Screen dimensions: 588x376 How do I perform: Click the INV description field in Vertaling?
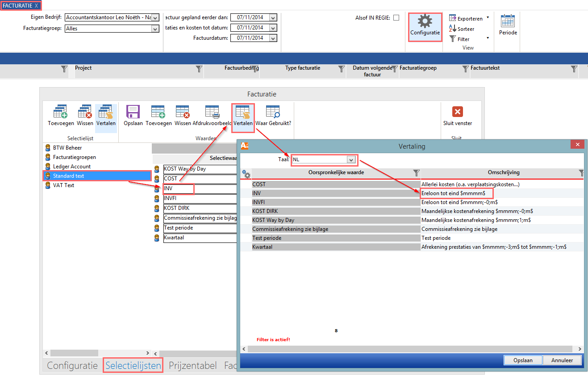click(456, 193)
